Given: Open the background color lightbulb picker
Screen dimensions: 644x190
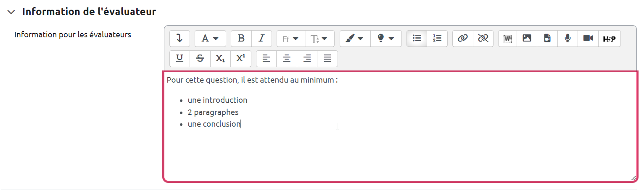Looking at the screenshot, I should (386, 39).
